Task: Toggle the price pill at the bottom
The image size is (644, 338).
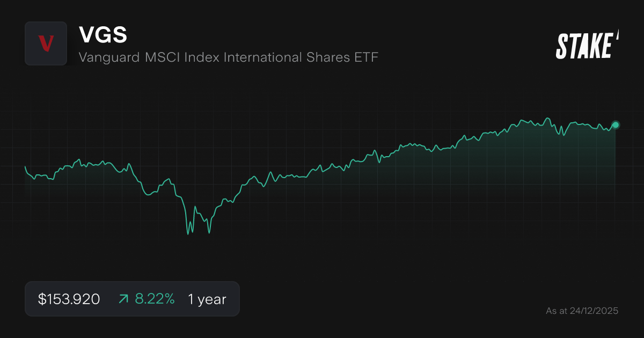Action: pos(132,299)
